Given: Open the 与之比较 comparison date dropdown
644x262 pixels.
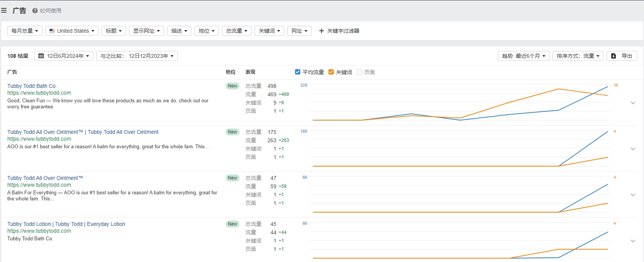Looking at the screenshot, I should click(x=137, y=56).
